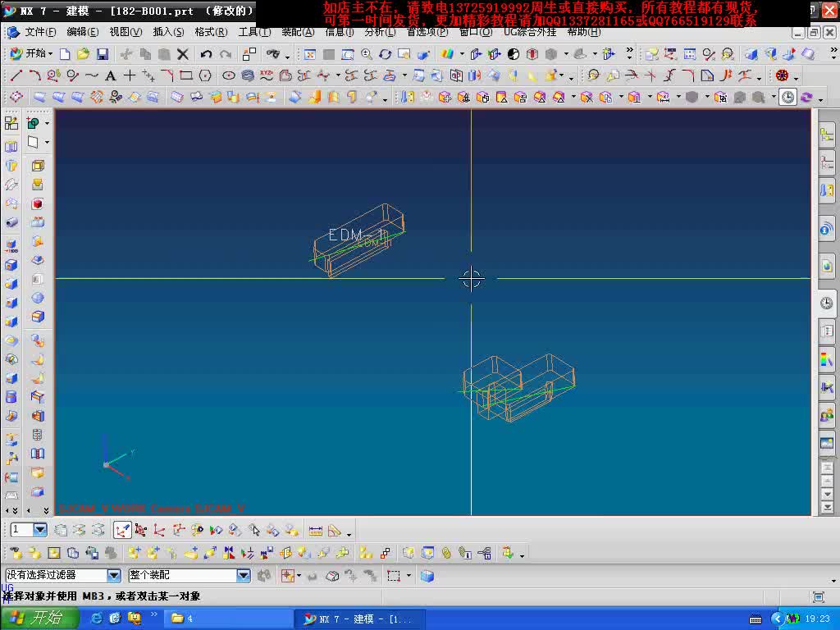Open the 帮助(H) menu
840x630 pixels.
pyautogui.click(x=584, y=32)
